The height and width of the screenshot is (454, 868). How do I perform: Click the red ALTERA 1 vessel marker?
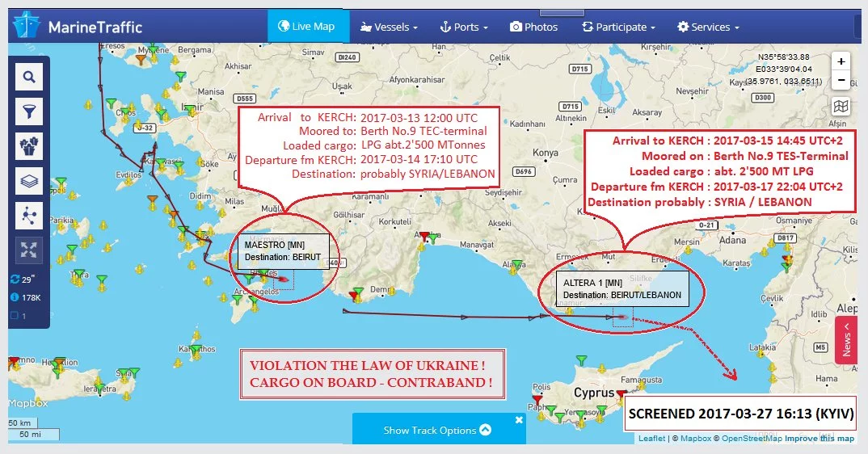(x=622, y=317)
